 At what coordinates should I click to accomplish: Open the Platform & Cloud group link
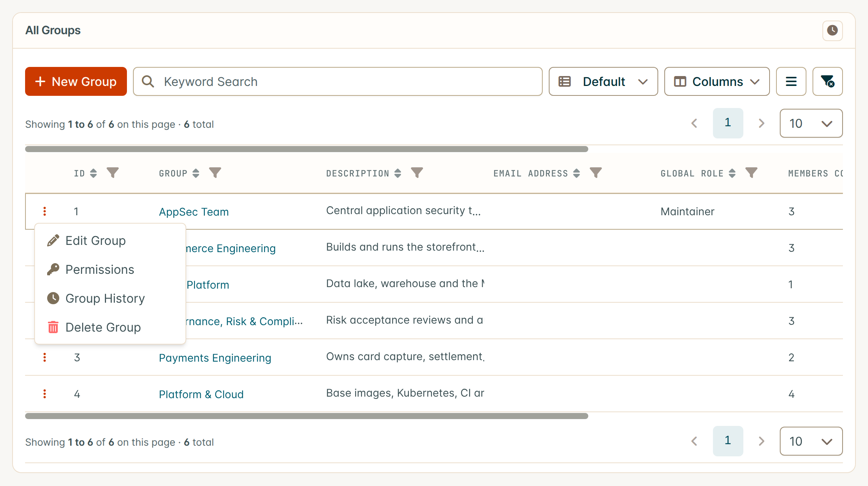[201, 394]
